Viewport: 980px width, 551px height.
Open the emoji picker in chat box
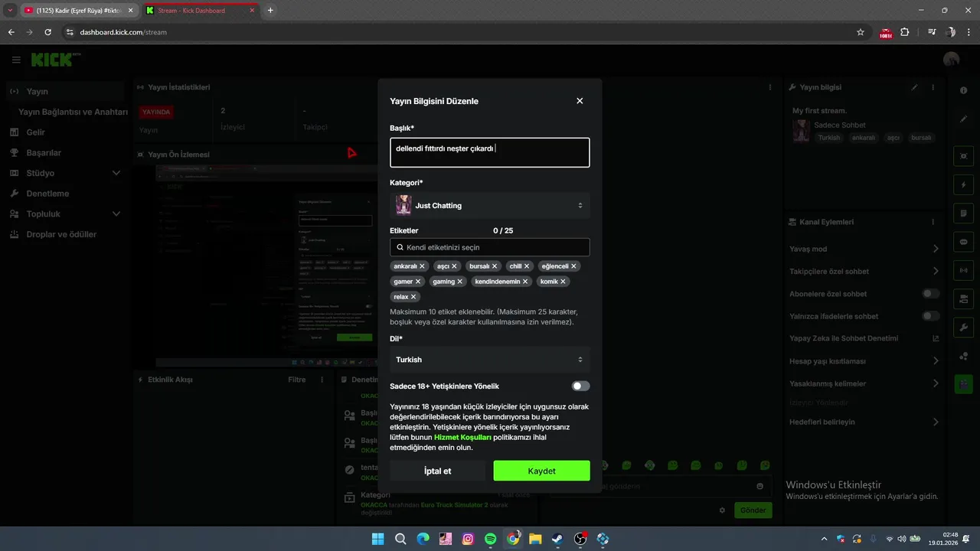pyautogui.click(x=759, y=486)
